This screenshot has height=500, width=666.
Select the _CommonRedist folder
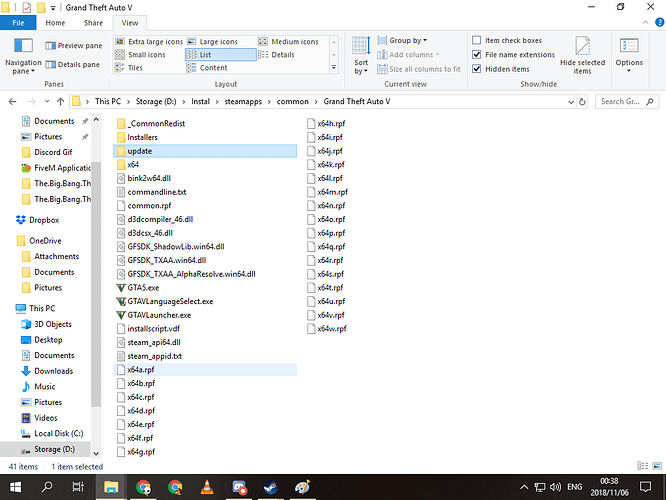click(151, 124)
